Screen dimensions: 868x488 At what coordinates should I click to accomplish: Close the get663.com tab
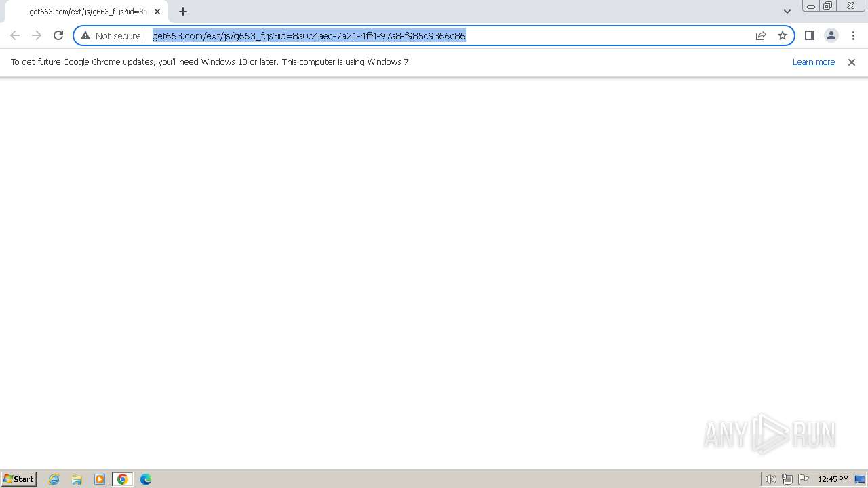coord(157,12)
